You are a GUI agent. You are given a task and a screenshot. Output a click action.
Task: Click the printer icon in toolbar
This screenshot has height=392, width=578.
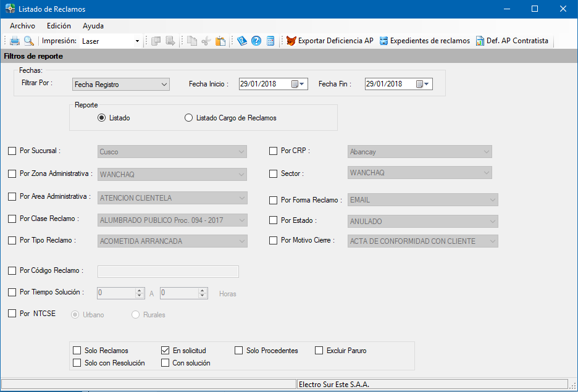pos(15,41)
